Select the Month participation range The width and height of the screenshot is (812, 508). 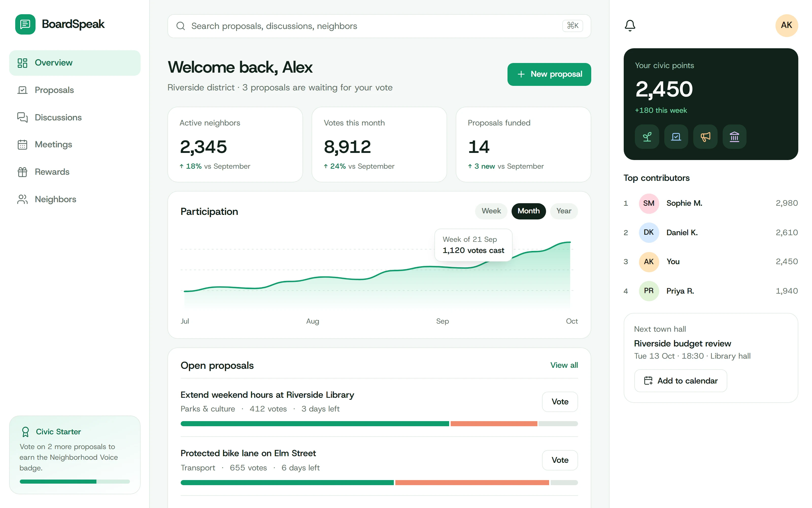click(x=529, y=211)
